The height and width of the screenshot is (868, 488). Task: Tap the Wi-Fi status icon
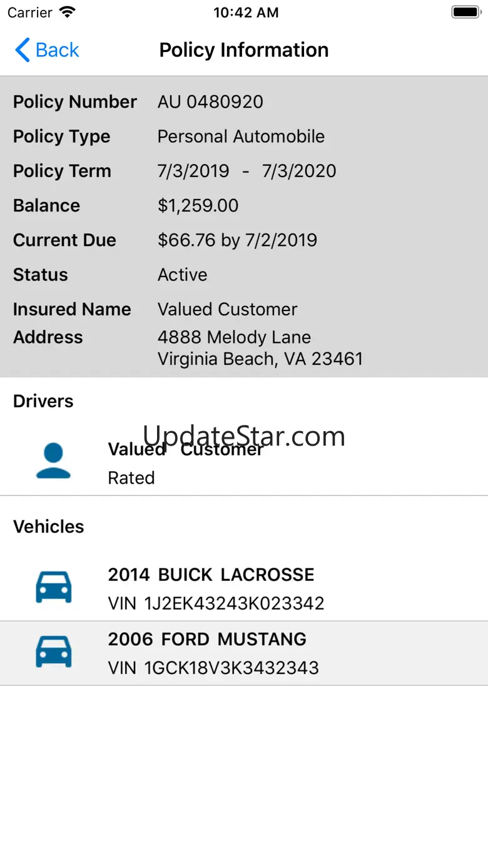67,13
